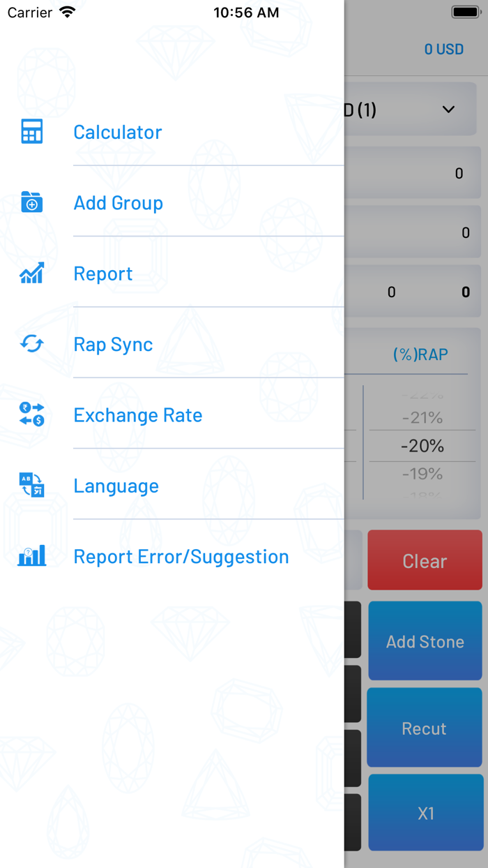Open the Report Error/Suggestion bar-chart icon
This screenshot has width=488, height=868.
click(x=31, y=556)
